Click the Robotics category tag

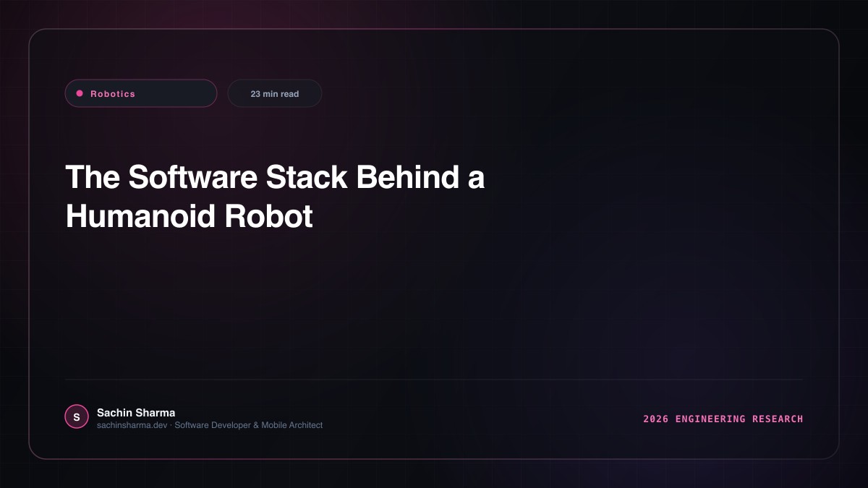pos(141,93)
